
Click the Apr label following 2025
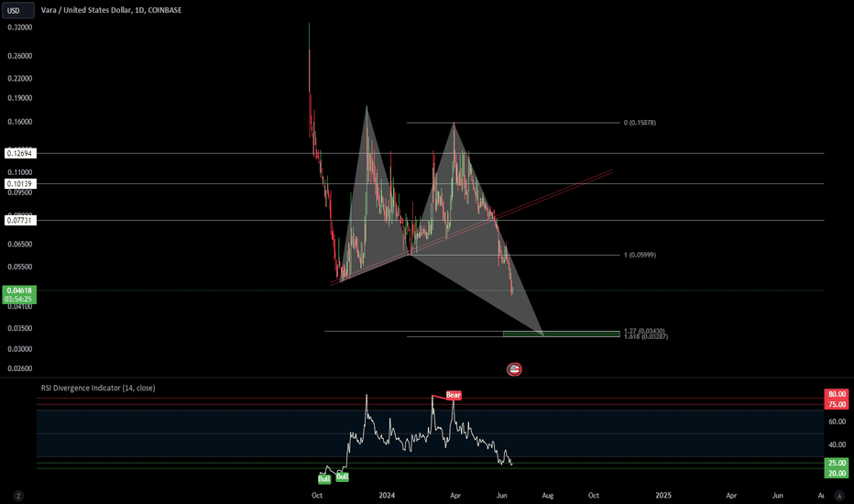[x=731, y=495]
